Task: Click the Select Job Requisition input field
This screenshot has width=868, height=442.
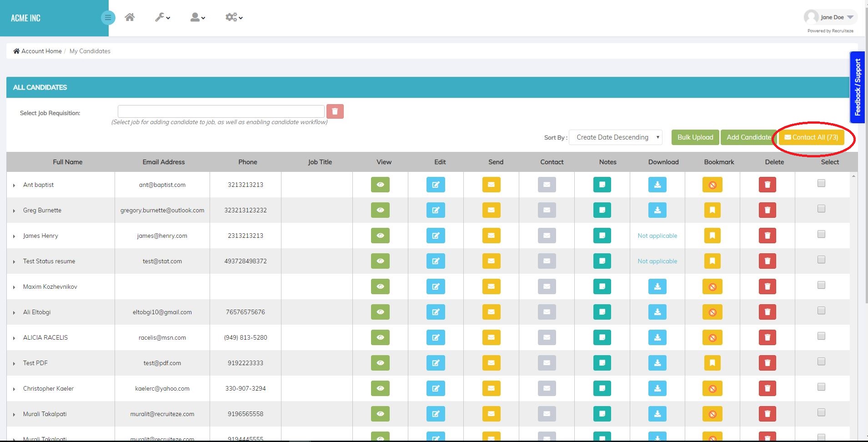Action: [x=221, y=111]
